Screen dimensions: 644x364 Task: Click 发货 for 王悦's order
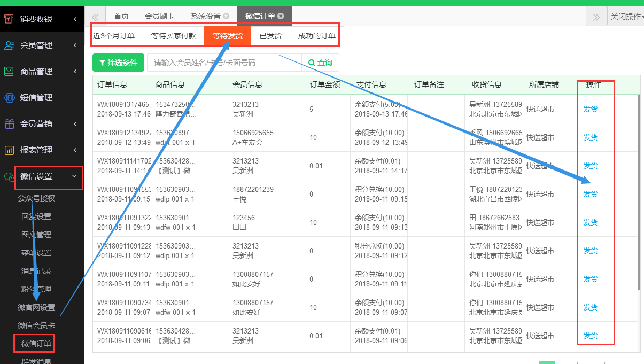[591, 194]
